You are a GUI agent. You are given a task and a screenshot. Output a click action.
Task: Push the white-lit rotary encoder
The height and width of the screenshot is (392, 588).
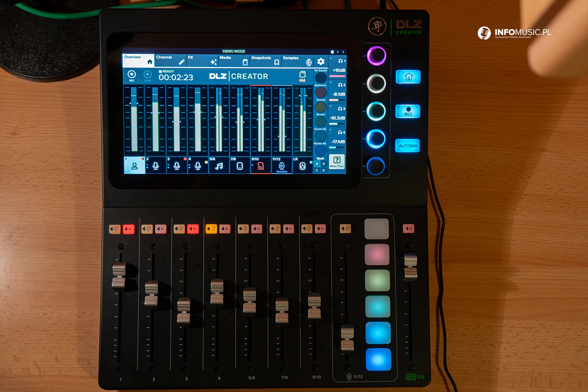point(376,83)
